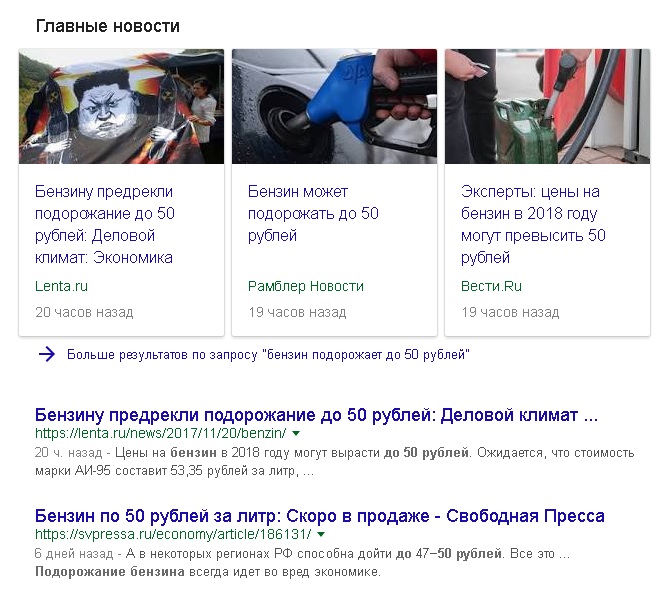Open the green canister thumbnail image
The image size is (664, 598).
pyautogui.click(x=548, y=106)
